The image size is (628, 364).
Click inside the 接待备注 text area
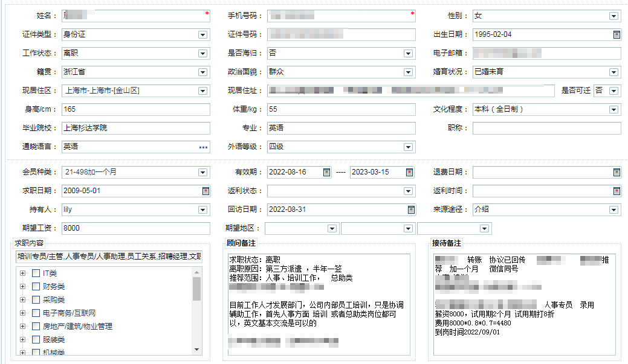click(524, 304)
